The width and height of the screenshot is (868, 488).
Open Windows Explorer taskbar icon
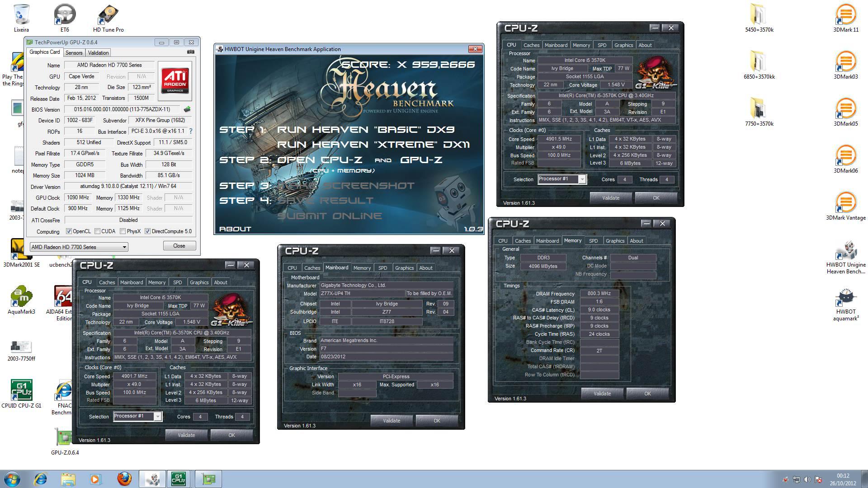coord(68,479)
